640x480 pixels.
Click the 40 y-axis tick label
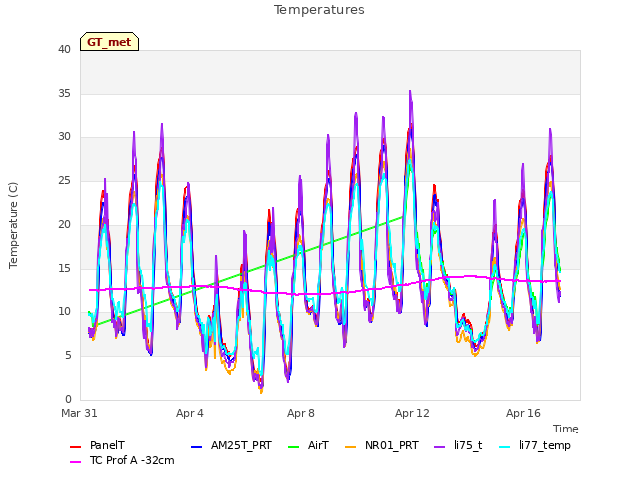point(64,50)
